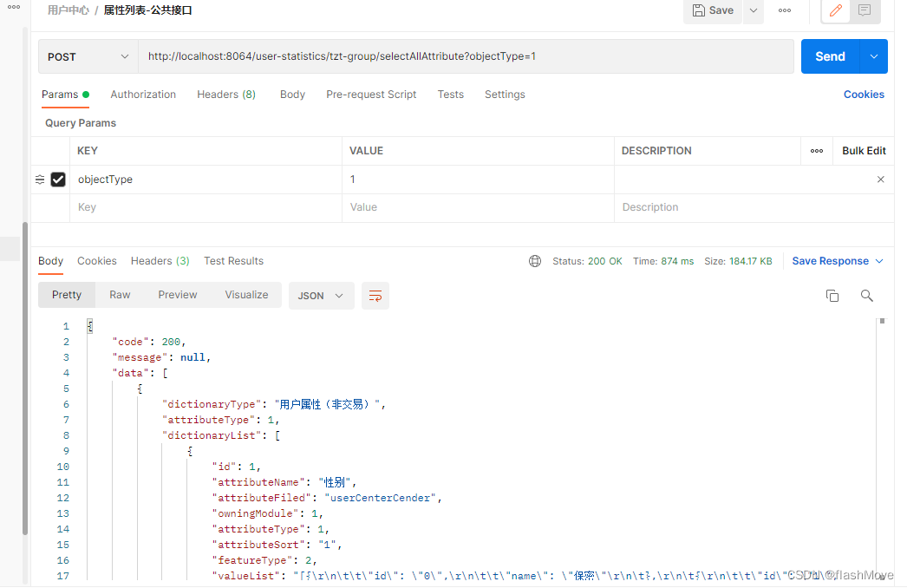Select the response Body tab
The width and height of the screenshot is (907, 588).
point(50,262)
